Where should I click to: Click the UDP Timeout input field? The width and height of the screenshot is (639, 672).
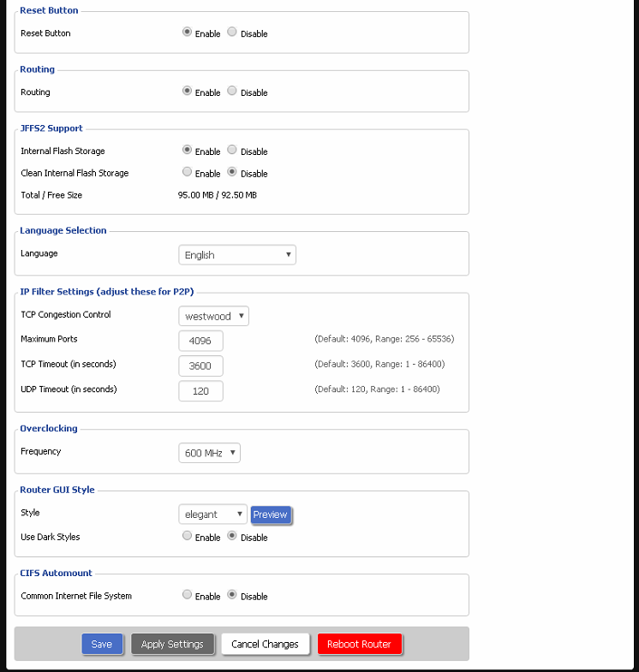coord(200,391)
